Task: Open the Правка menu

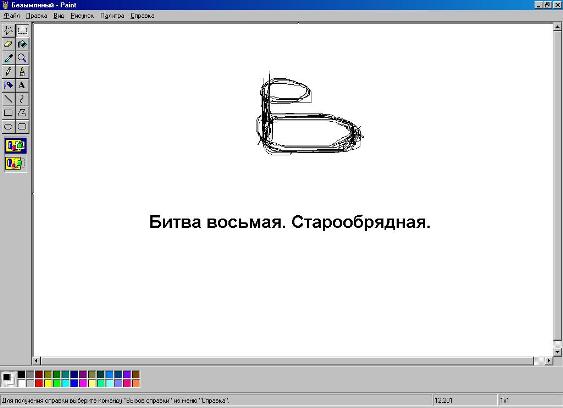Action: click(37, 16)
